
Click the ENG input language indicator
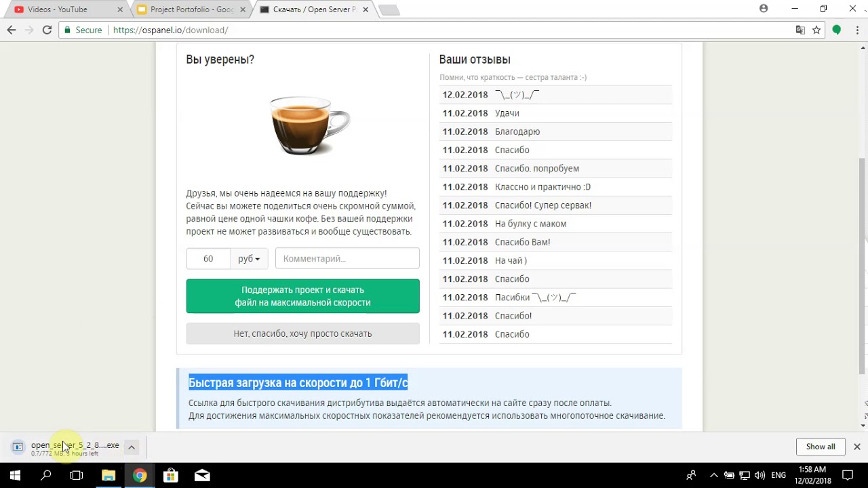[779, 475]
